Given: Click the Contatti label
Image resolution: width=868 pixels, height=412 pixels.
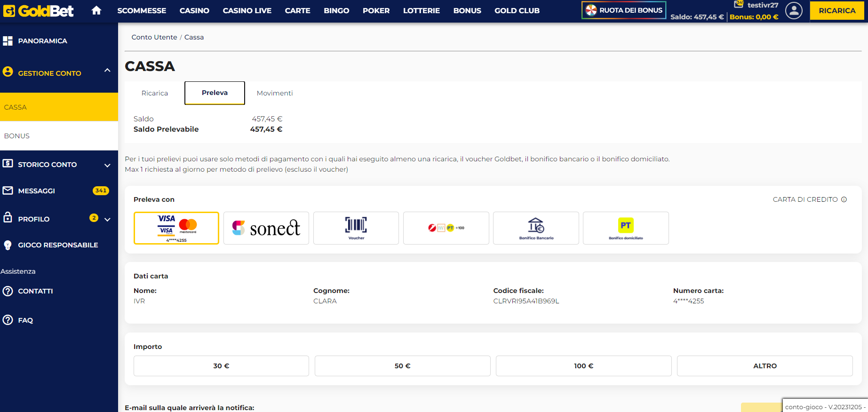Looking at the screenshot, I should (35, 291).
